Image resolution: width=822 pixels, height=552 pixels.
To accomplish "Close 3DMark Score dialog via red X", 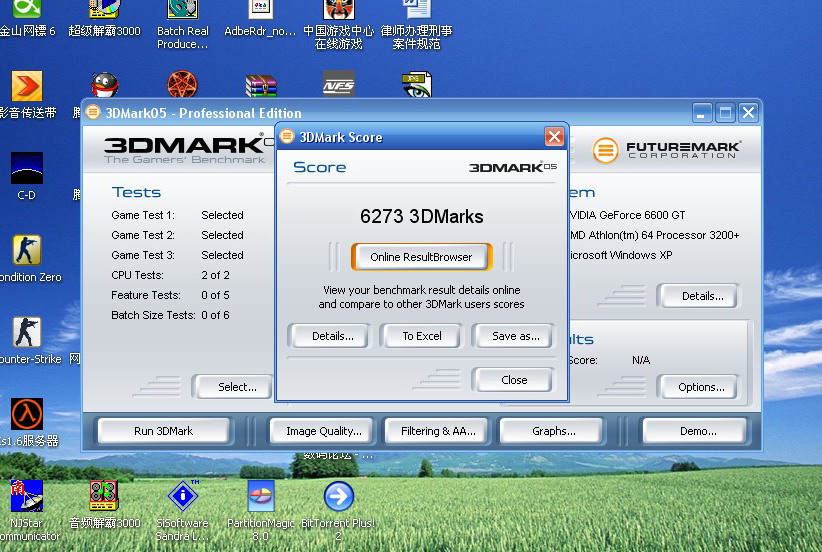I will point(554,137).
